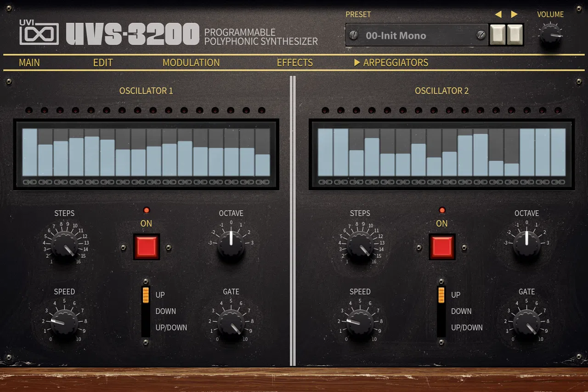
Task: Click the Oscillator 1 Gate knob
Action: click(231, 323)
